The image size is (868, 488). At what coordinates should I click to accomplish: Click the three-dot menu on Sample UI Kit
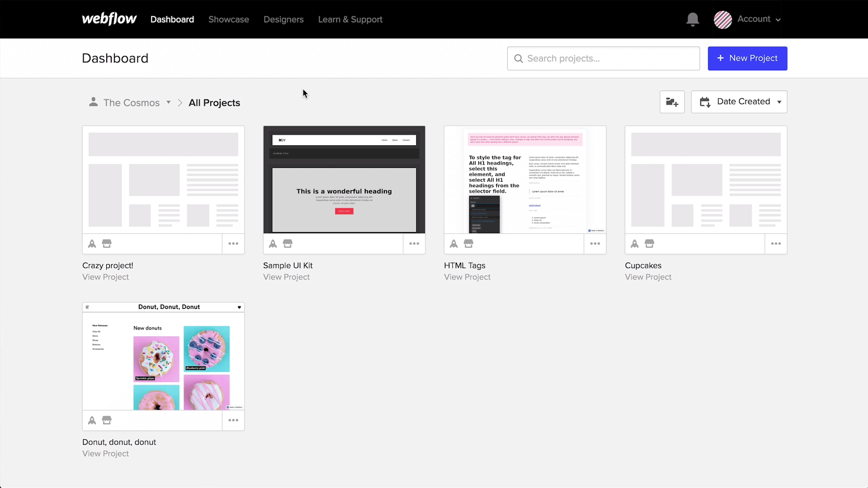click(414, 243)
